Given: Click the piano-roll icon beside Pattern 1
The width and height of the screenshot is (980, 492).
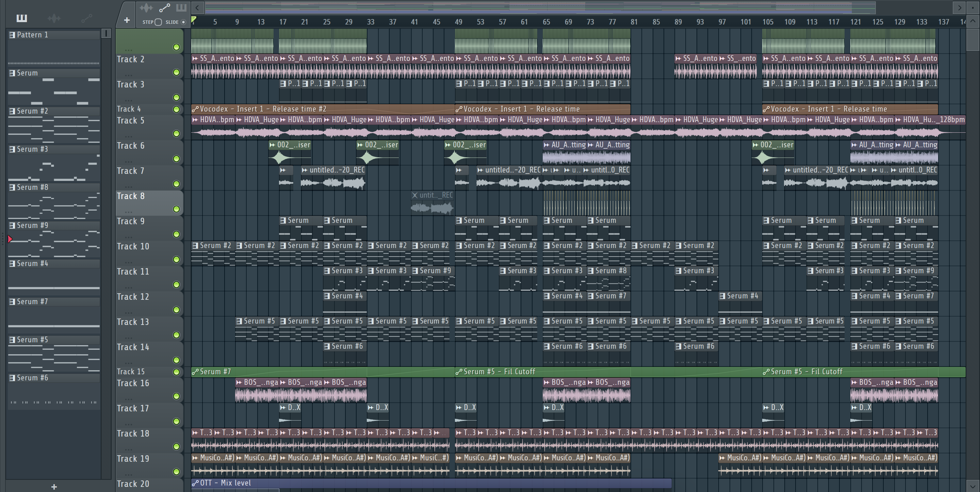Looking at the screenshot, I should pos(12,35).
